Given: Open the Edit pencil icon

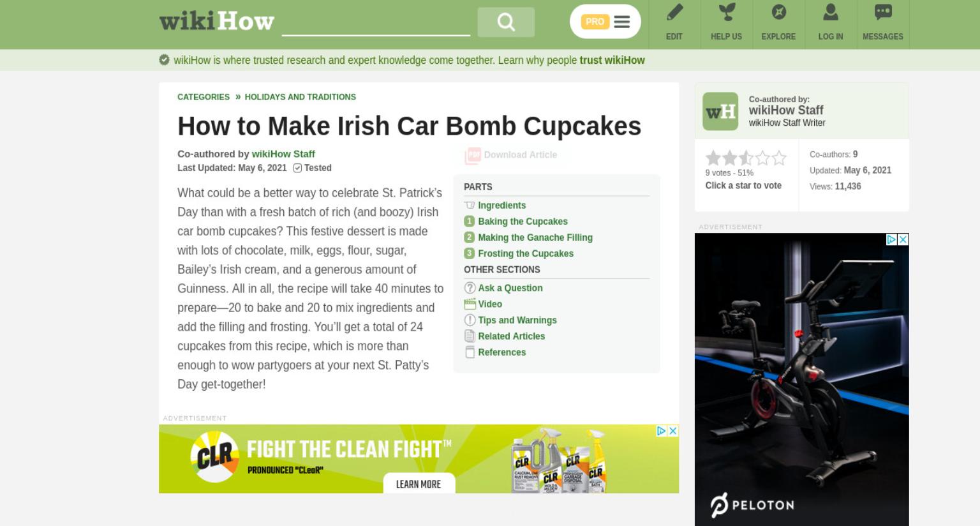Looking at the screenshot, I should click(x=674, y=13).
